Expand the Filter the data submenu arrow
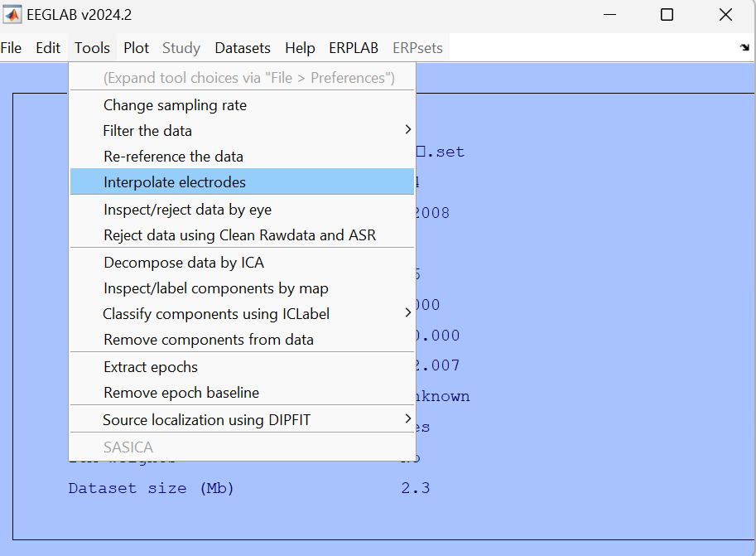This screenshot has height=556, width=756. [408, 129]
